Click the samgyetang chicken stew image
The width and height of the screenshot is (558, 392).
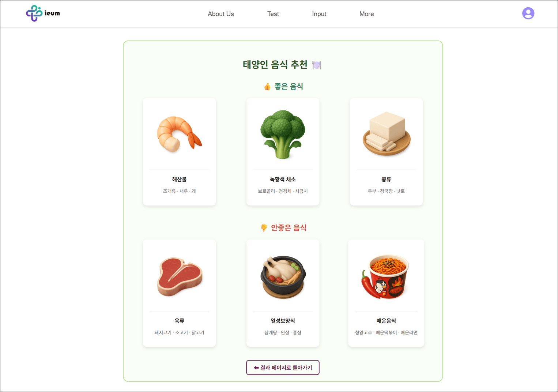click(x=283, y=277)
